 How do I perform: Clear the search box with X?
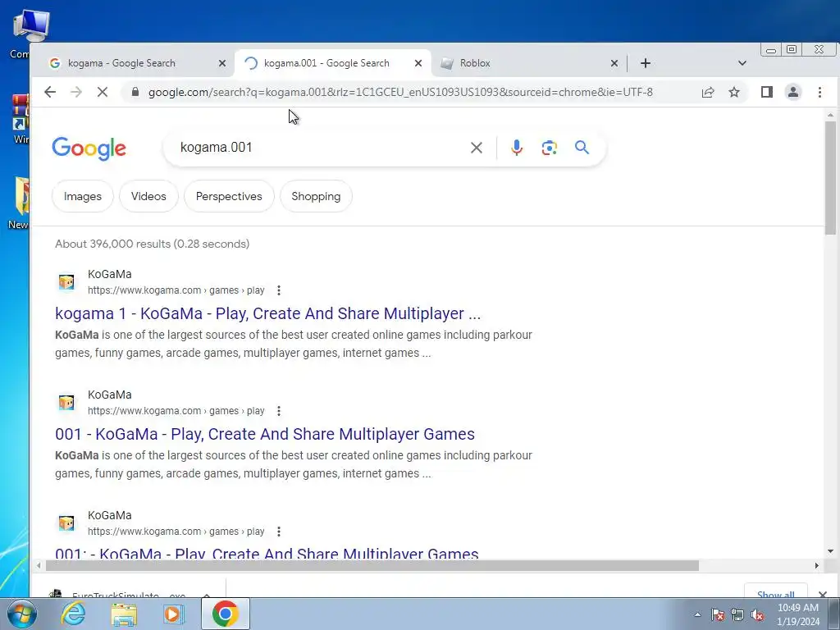477,148
